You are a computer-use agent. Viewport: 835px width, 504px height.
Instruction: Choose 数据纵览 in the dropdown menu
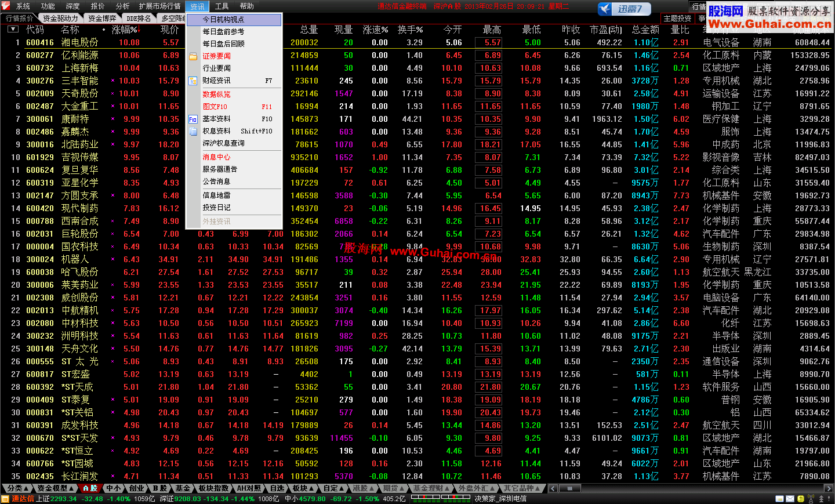[x=234, y=94]
